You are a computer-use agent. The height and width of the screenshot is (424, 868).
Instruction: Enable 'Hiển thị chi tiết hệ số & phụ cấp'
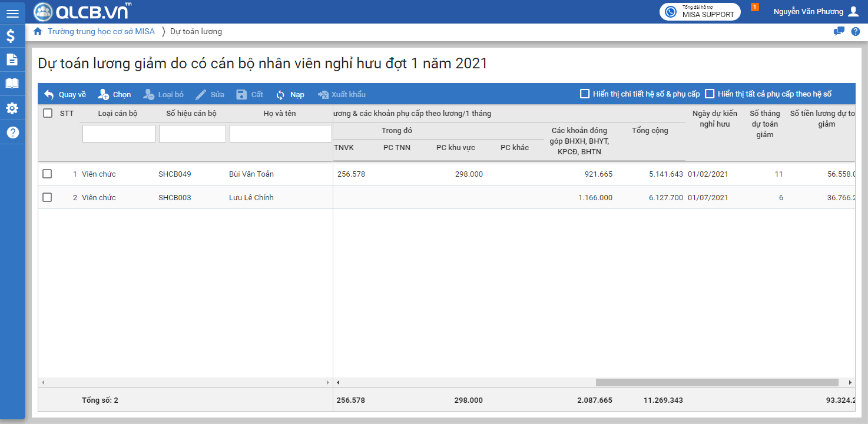(x=585, y=94)
